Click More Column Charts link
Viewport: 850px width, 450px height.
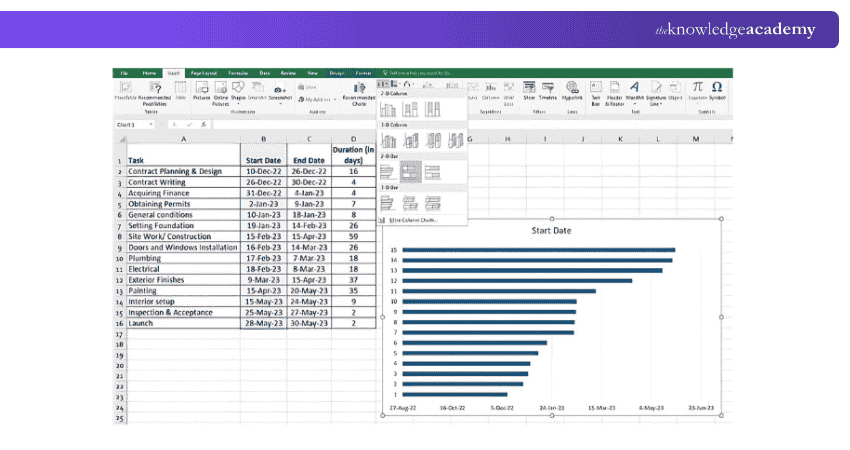(x=413, y=220)
